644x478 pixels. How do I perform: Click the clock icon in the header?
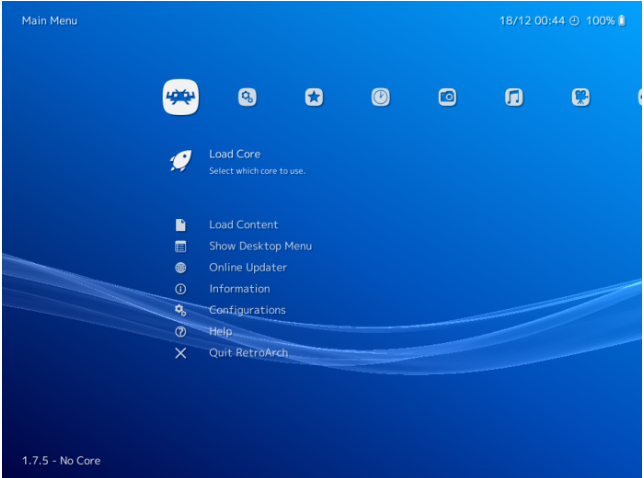click(x=575, y=21)
